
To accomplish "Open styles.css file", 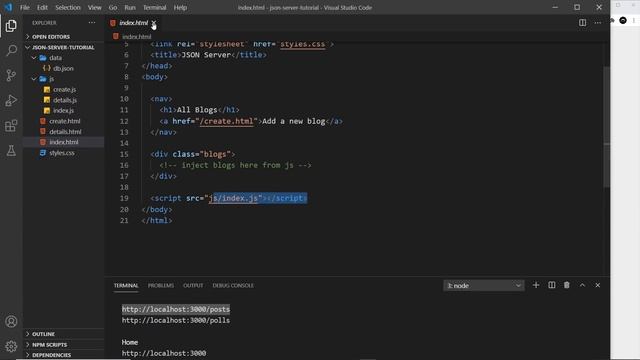I will click(63, 153).
